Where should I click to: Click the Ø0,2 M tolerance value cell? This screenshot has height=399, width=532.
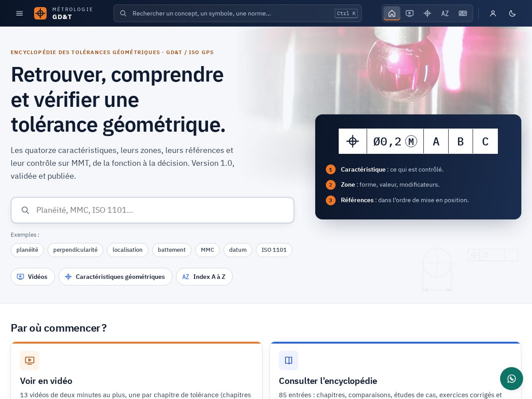pos(395,141)
